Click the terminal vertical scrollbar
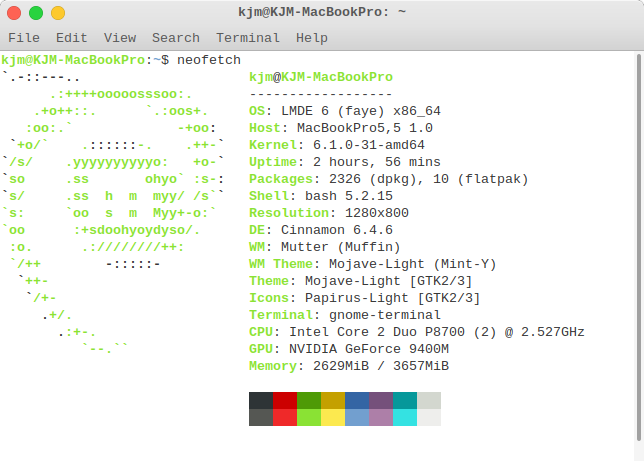The height and width of the screenshot is (461, 644). coord(639,247)
